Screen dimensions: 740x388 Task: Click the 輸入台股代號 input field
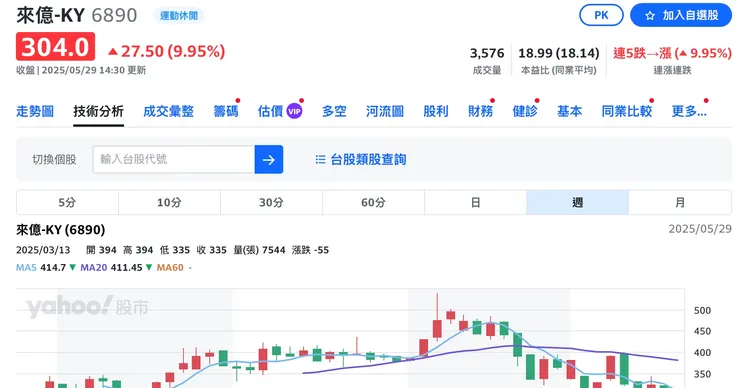[174, 160]
